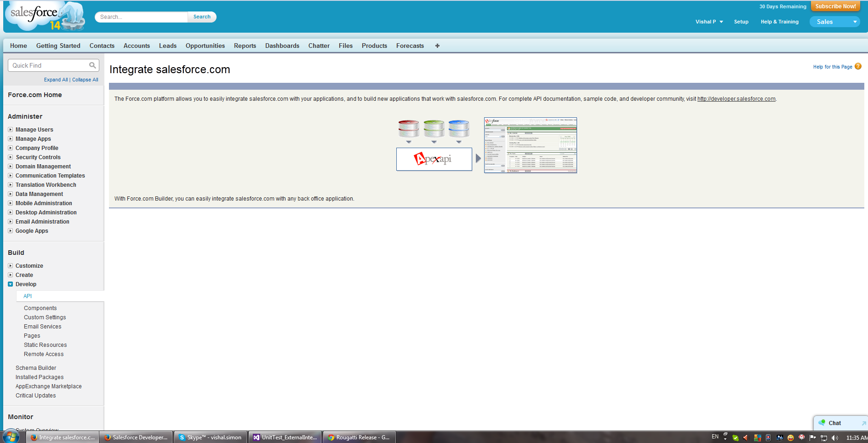Click the system volume speaker tray icon
Image resolution: width=868 pixels, height=443 pixels.
(835, 437)
